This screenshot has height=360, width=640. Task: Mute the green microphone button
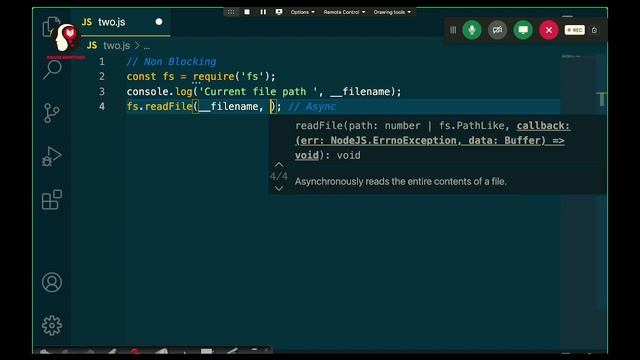pos(472,30)
